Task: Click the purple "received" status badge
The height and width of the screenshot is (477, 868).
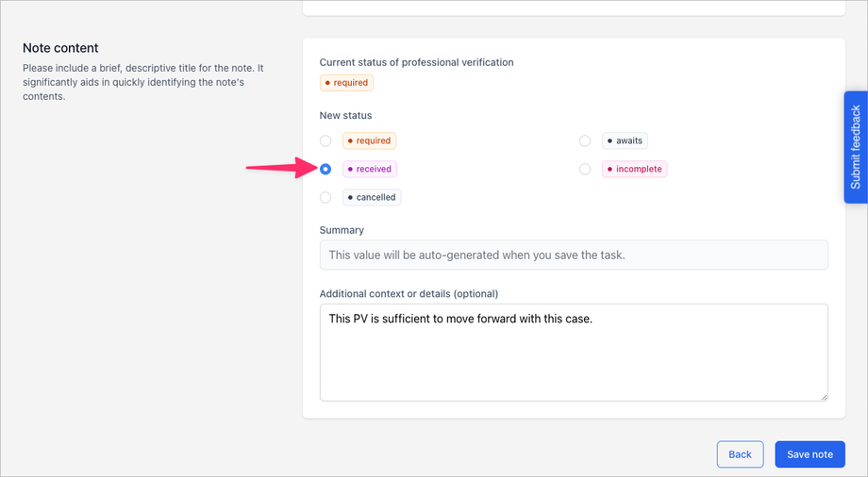Action: point(369,170)
